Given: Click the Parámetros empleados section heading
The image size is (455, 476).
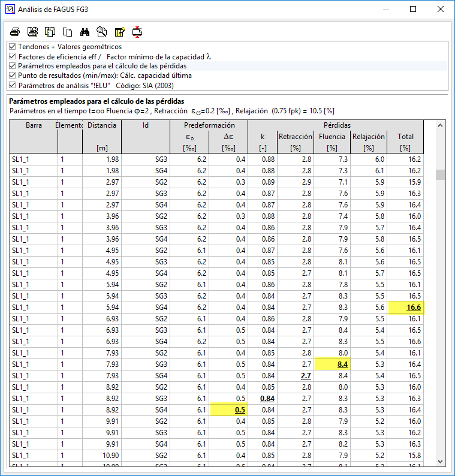Looking at the screenshot, I should [x=97, y=101].
